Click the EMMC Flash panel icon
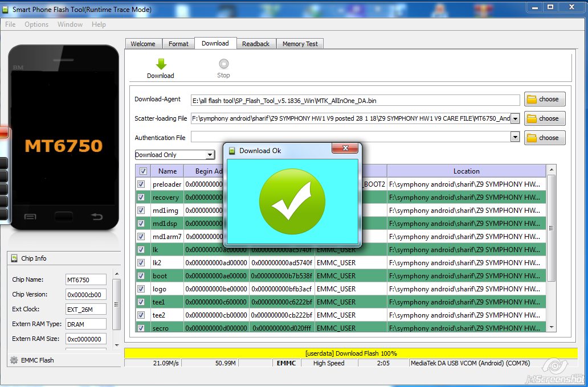 click(13, 360)
